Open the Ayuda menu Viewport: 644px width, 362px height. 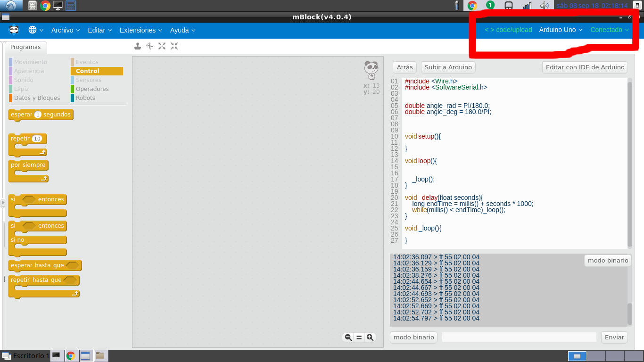(182, 30)
